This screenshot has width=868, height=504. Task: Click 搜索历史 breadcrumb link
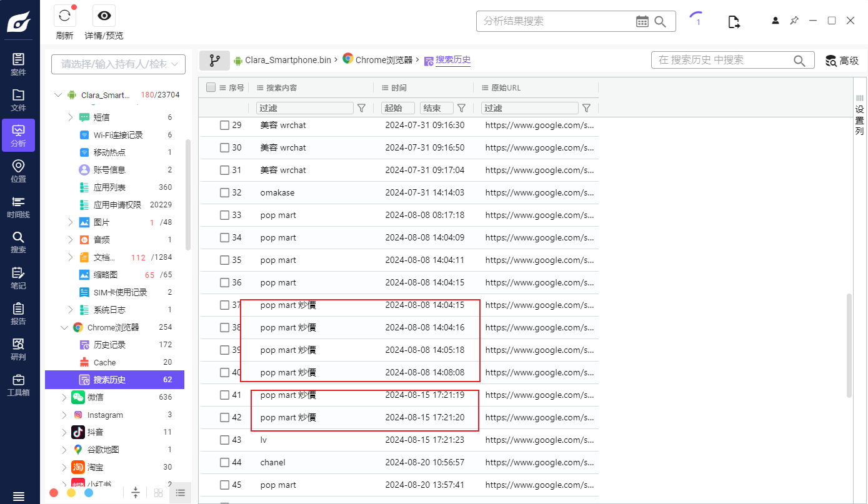coord(453,60)
